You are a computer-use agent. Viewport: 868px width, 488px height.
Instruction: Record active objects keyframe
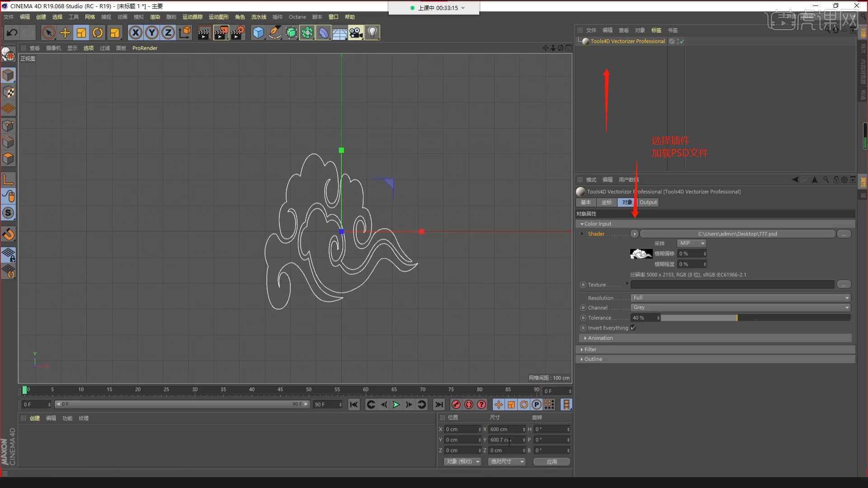(456, 404)
